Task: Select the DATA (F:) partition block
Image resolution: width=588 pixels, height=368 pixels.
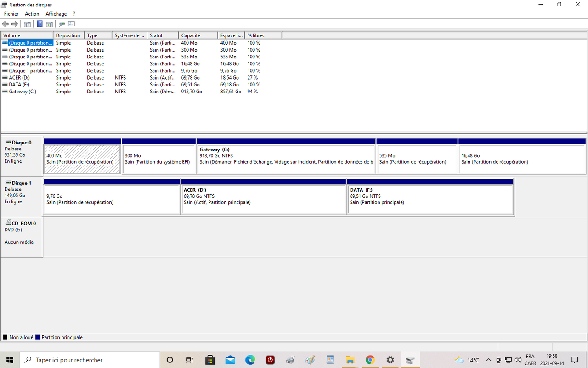Action: (x=430, y=197)
